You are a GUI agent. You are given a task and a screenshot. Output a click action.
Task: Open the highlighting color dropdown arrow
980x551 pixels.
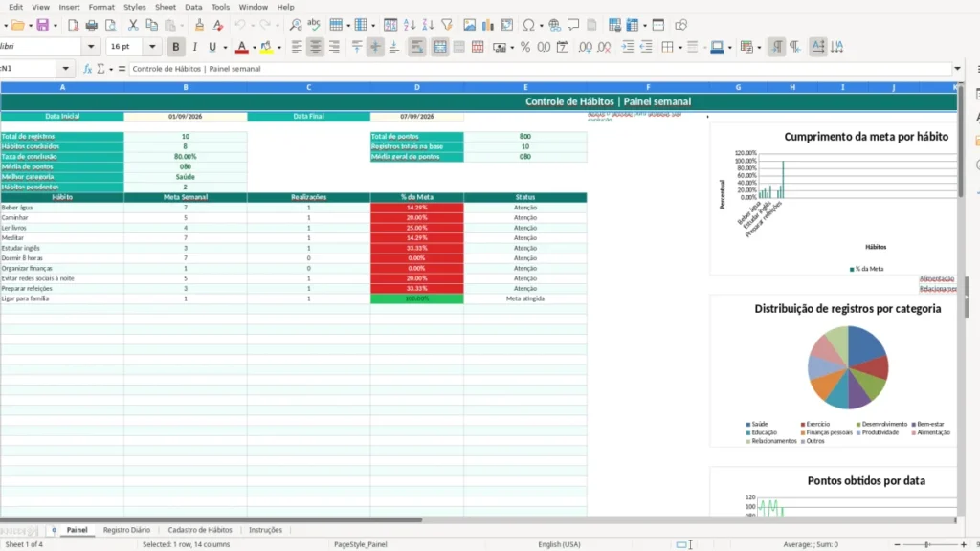click(279, 48)
